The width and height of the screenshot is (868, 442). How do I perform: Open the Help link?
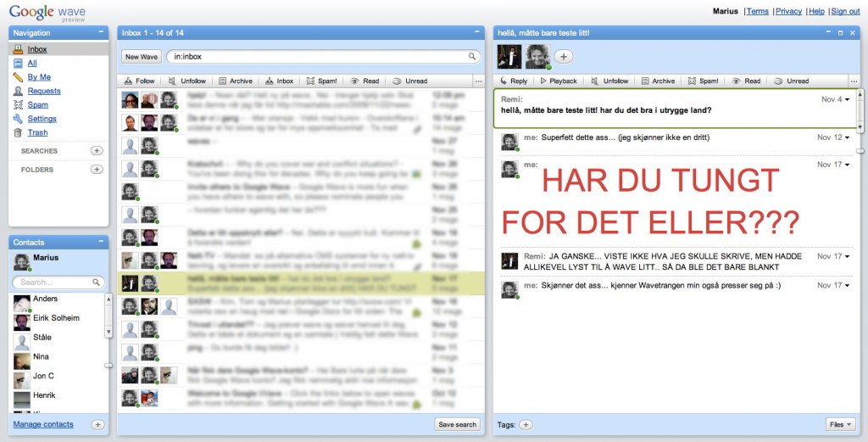click(816, 11)
